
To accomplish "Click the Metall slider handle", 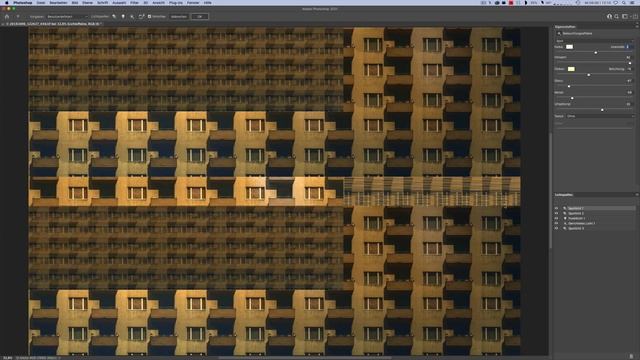I will [x=572, y=98].
